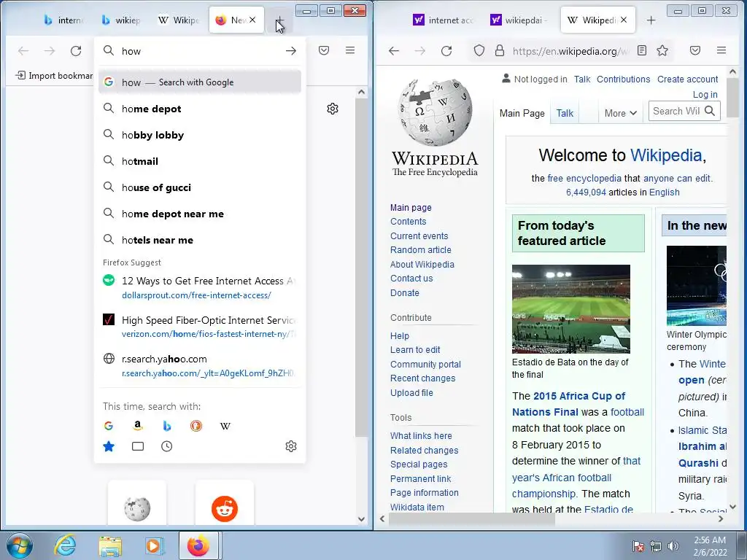
Task: Open new tab page settings gear
Action: (333, 109)
